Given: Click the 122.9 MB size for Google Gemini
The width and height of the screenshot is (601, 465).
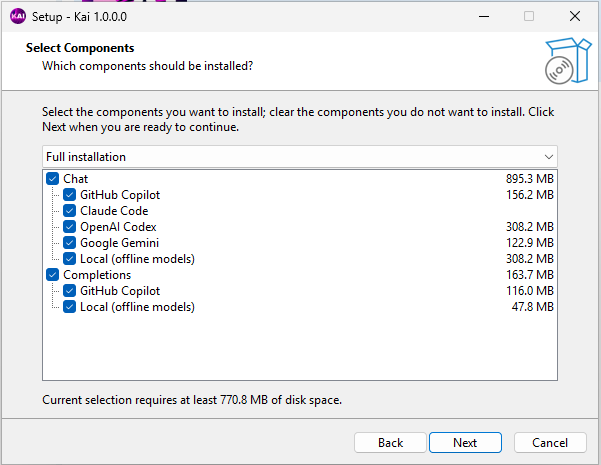Looking at the screenshot, I should pyautogui.click(x=530, y=243).
